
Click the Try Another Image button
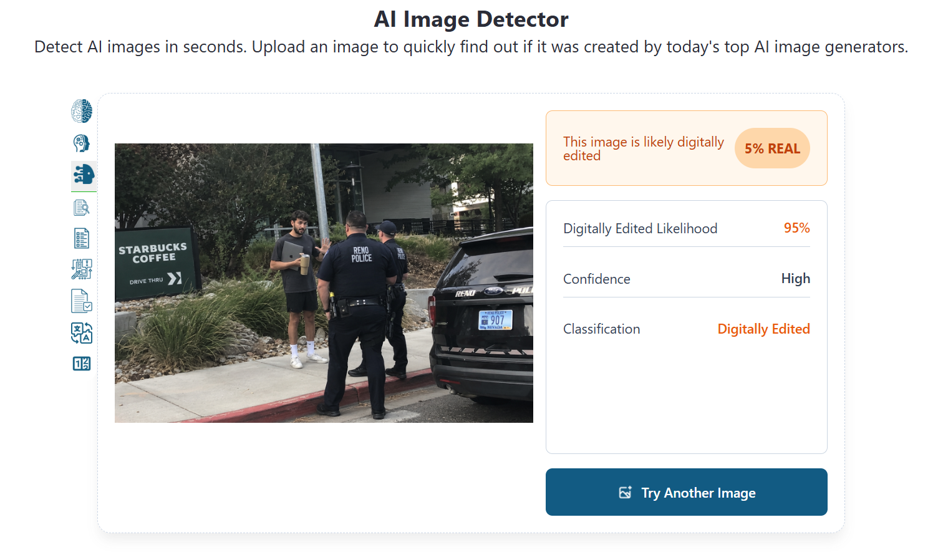tap(686, 492)
